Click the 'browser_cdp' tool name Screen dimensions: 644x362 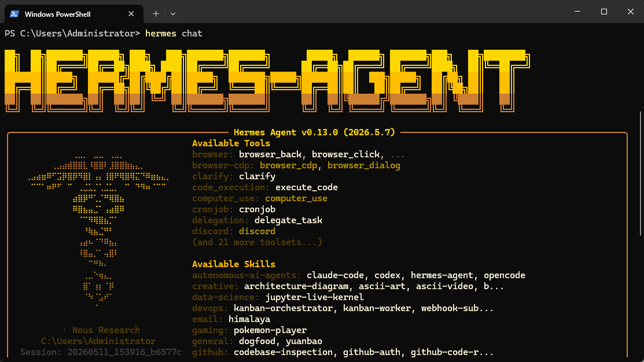pyautogui.click(x=288, y=165)
